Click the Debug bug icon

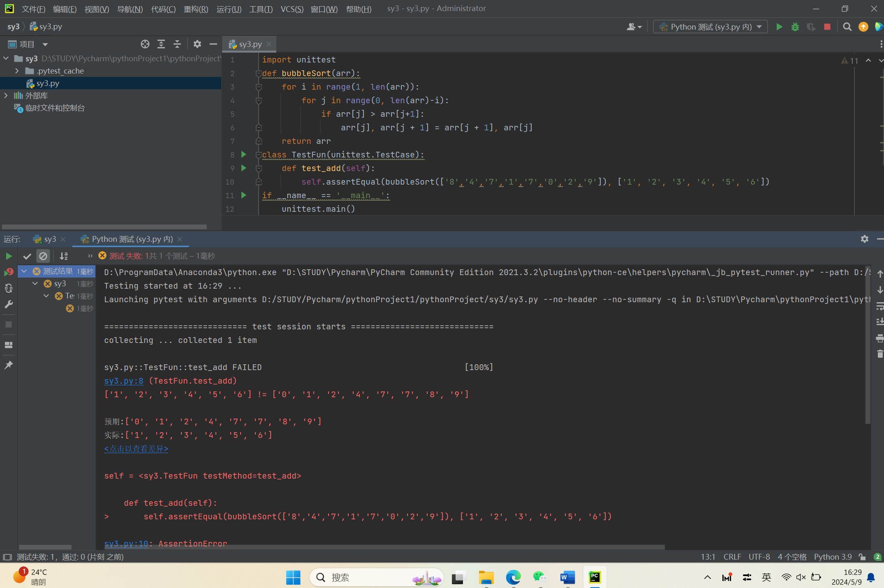point(795,27)
